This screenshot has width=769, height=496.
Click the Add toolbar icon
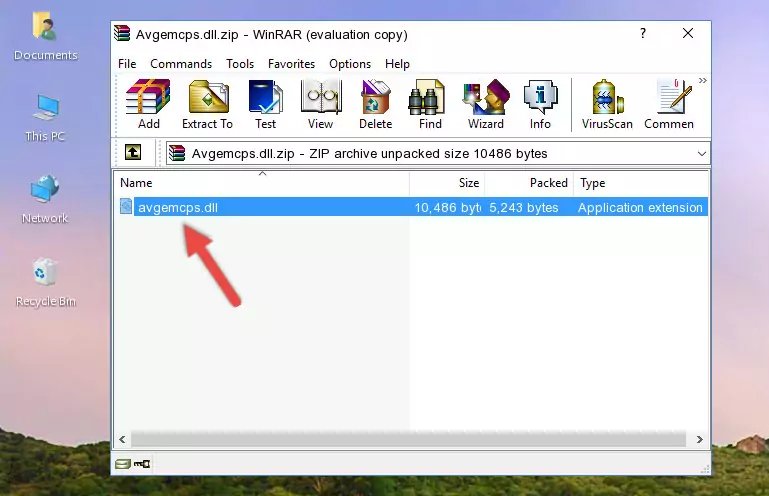[x=148, y=104]
